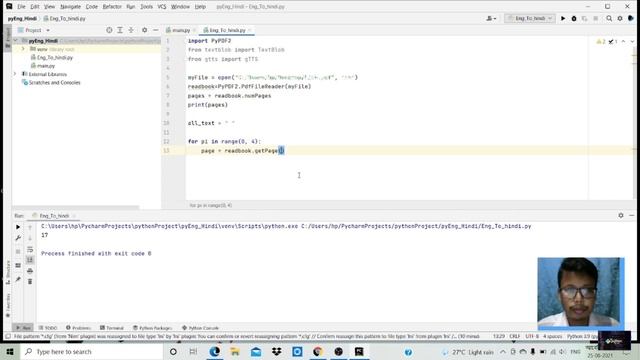Viewport: 640px width, 360px height.
Task: Go to previous highlighted problem arrow
Action: click(623, 42)
